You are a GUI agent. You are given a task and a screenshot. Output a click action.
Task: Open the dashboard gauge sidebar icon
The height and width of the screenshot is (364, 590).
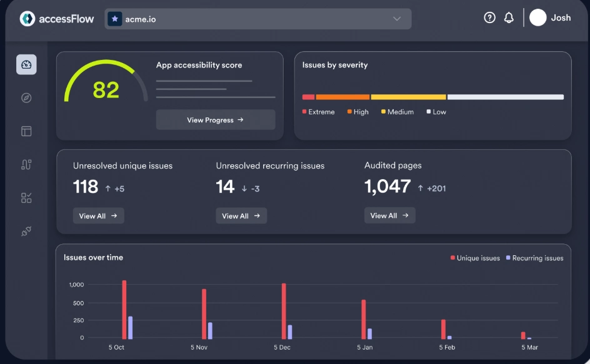(26, 65)
